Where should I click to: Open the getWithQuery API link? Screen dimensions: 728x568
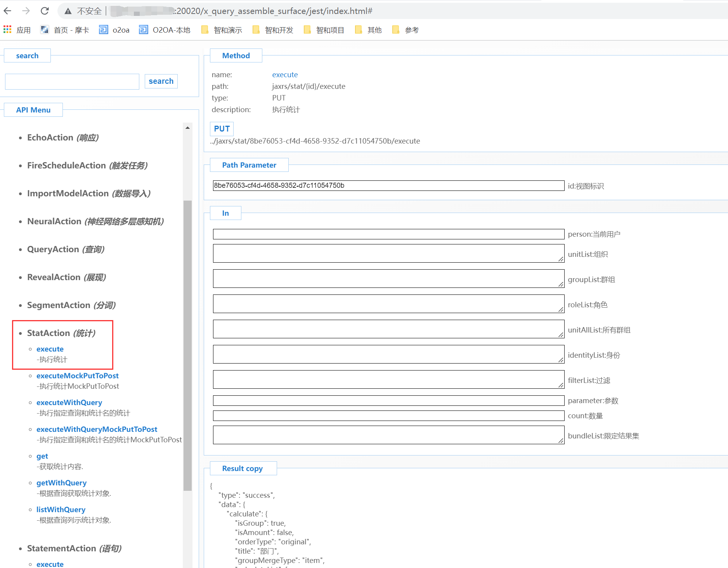[x=61, y=483]
